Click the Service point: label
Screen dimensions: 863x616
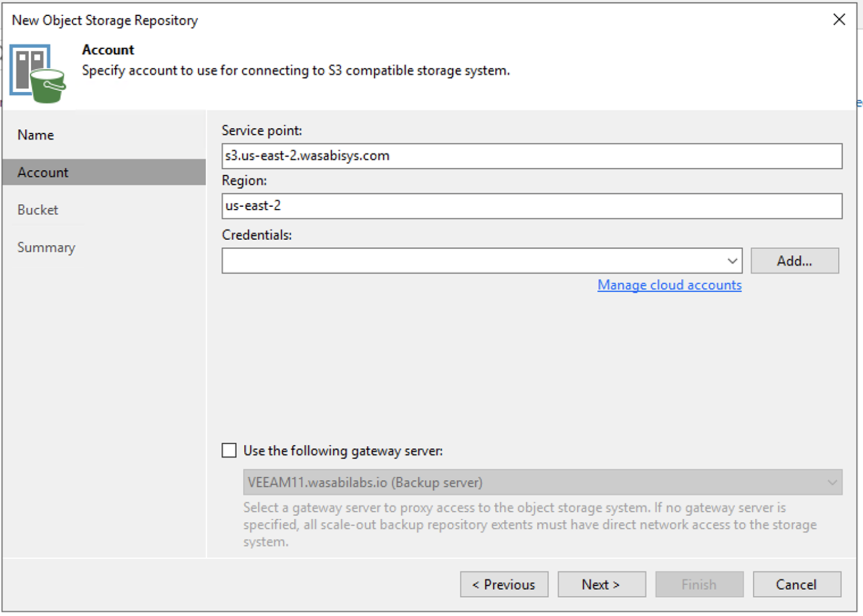pos(262,130)
